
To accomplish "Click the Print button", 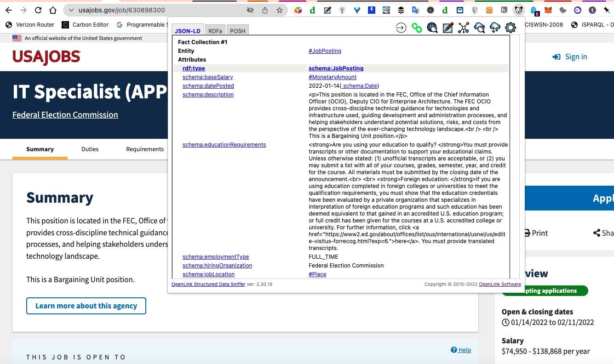I will click(536, 233).
